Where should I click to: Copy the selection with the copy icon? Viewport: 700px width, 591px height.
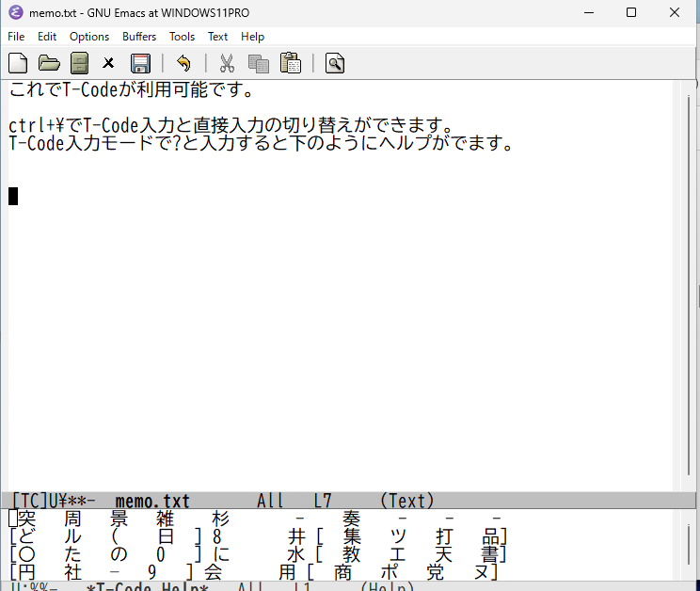coord(259,63)
